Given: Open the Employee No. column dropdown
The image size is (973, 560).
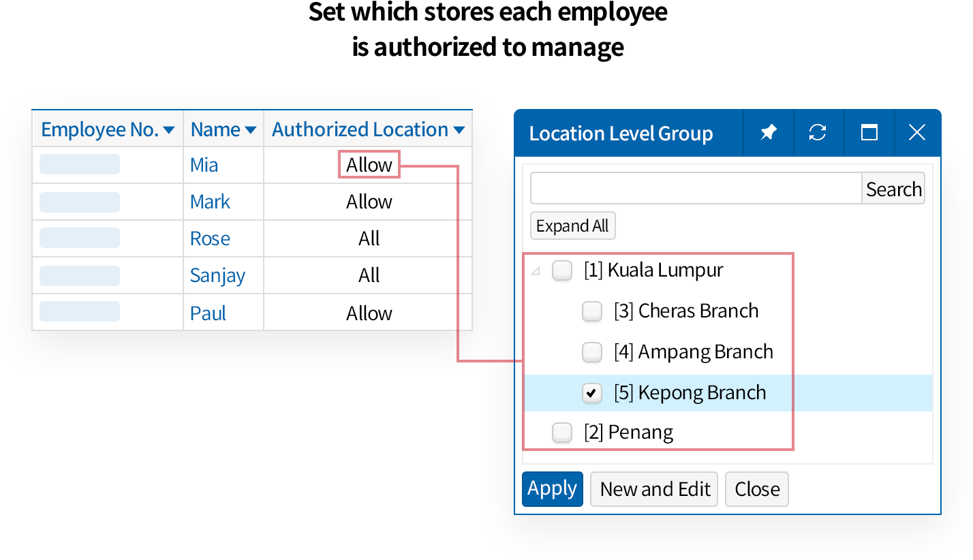Looking at the screenshot, I should pyautogui.click(x=169, y=130).
